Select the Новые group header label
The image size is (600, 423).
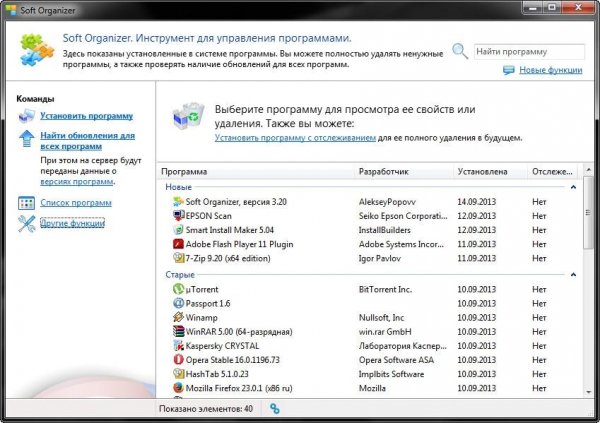[x=178, y=187]
